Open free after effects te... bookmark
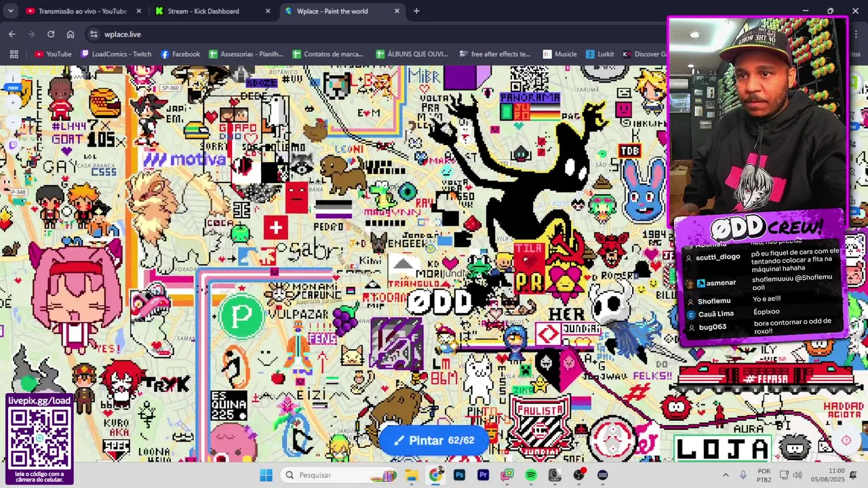 point(495,54)
